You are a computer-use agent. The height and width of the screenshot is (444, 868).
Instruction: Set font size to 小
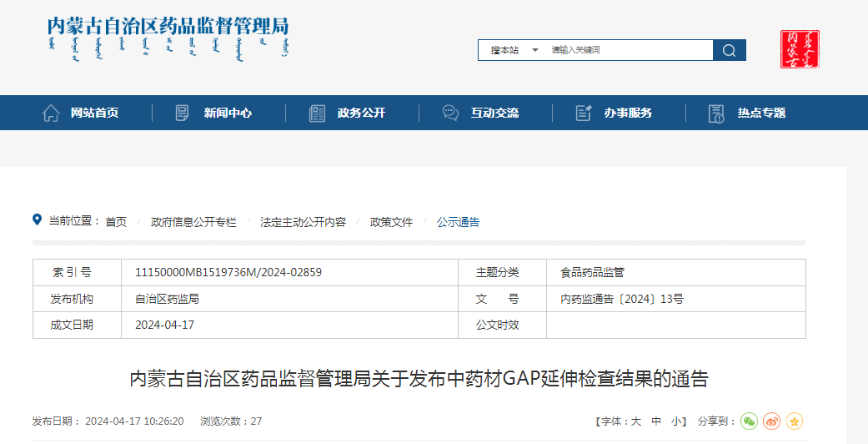675,421
